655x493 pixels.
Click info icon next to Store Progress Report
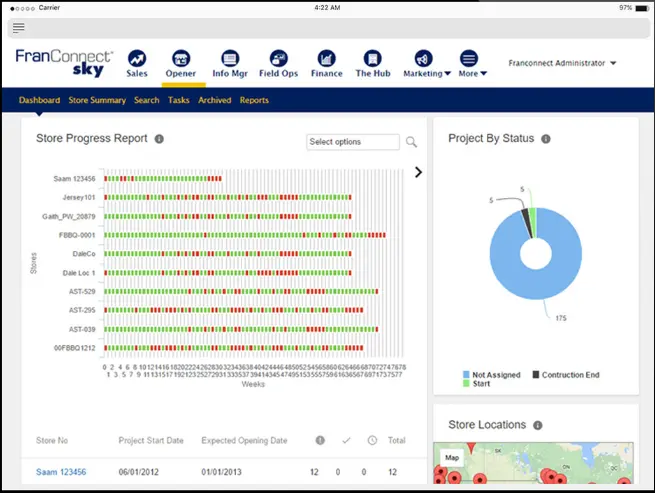pos(159,139)
